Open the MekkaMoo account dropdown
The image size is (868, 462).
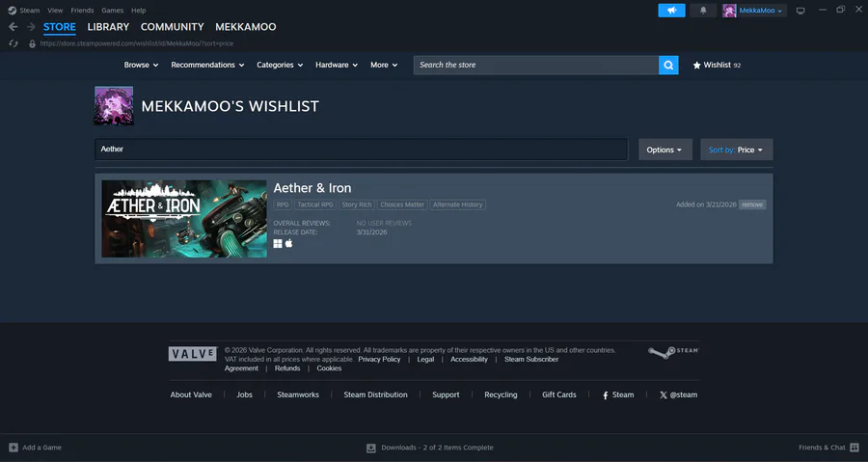(x=761, y=11)
